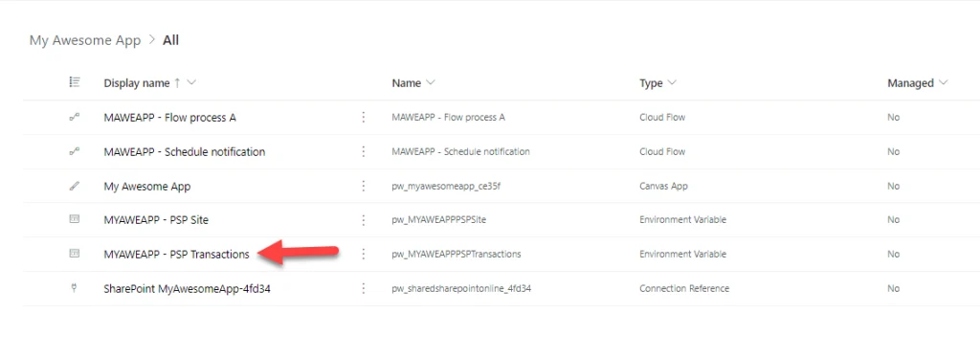Click cloud flow icon for Flow process A
The height and width of the screenshot is (358, 980).
click(x=75, y=118)
